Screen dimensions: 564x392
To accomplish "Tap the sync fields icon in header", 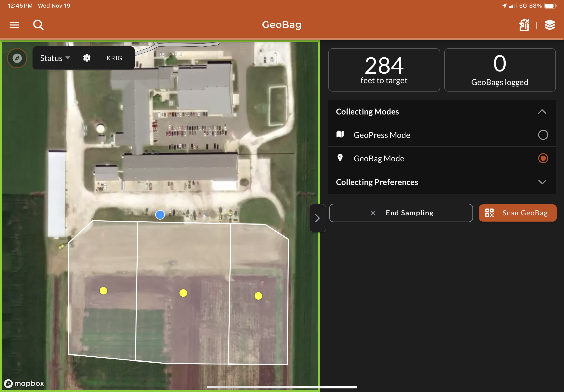I will pos(524,25).
